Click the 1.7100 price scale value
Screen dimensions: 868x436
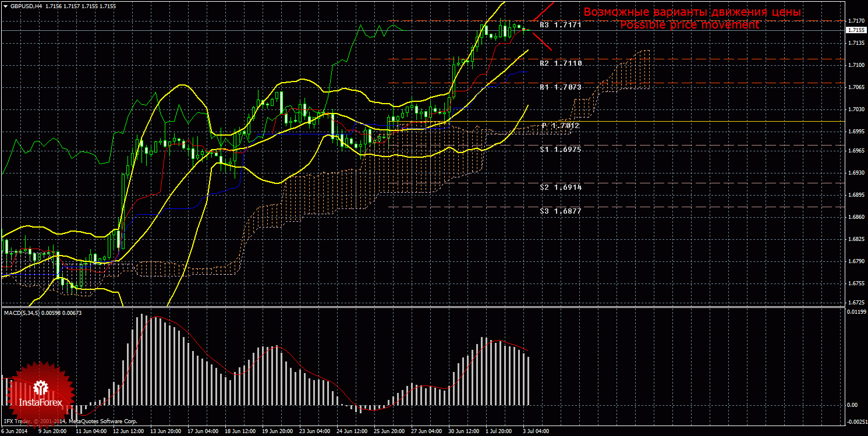click(x=856, y=65)
